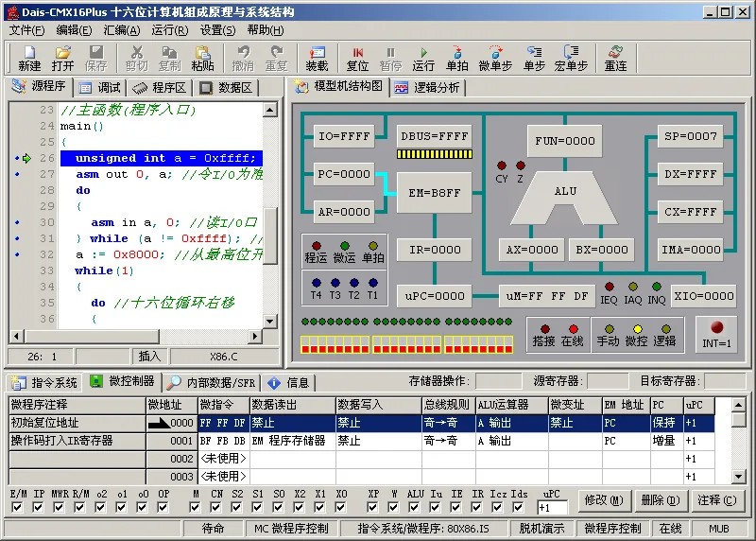This screenshot has height=541, width=756.
Task: Open a file with 打开 icon
Action: coord(62,58)
